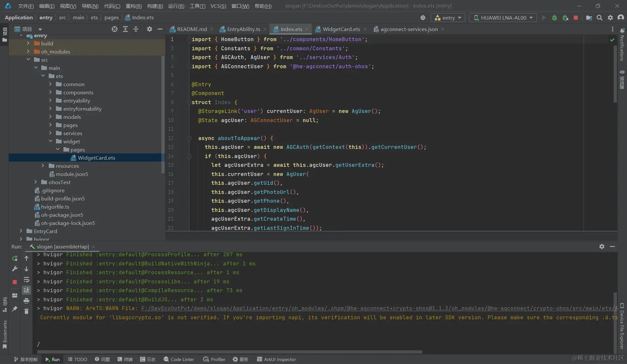
Task: Toggle soft-wrap in Run console
Action: point(26,280)
